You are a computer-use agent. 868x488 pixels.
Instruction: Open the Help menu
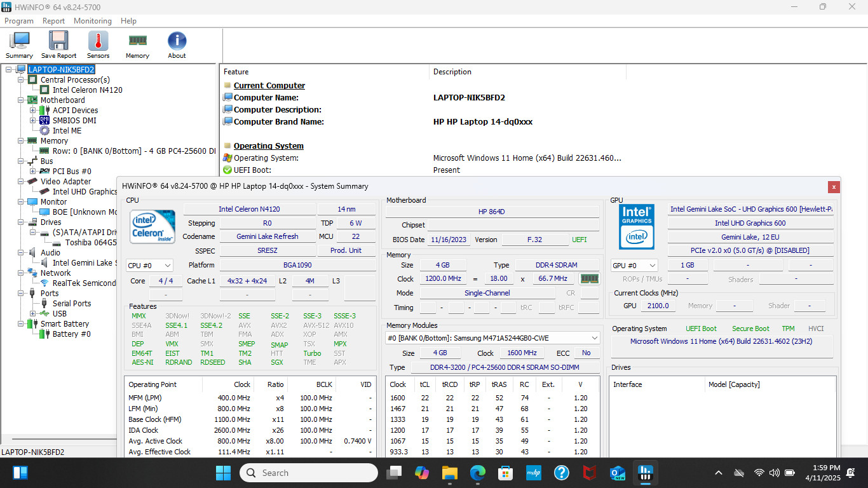tap(128, 21)
